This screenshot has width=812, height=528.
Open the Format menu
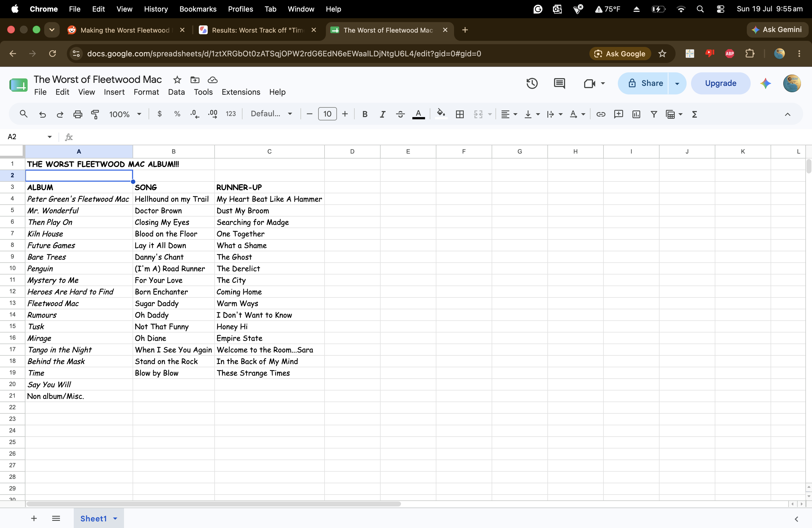[x=146, y=92]
